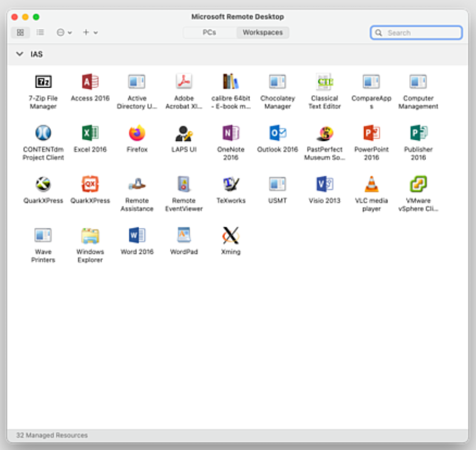Open Adobe Acrobat XI icon
Screen dimensions: 476x450
coord(184,82)
